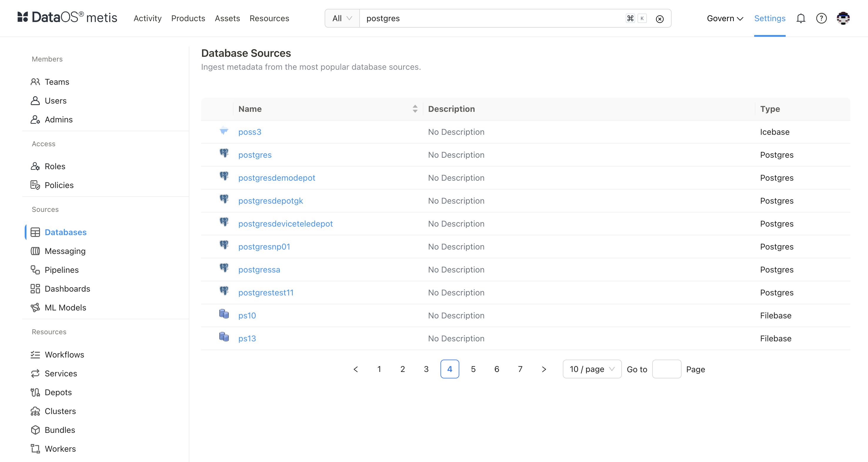The image size is (868, 462).
Task: Open Messaging sources in sidebar
Action: pyautogui.click(x=65, y=251)
